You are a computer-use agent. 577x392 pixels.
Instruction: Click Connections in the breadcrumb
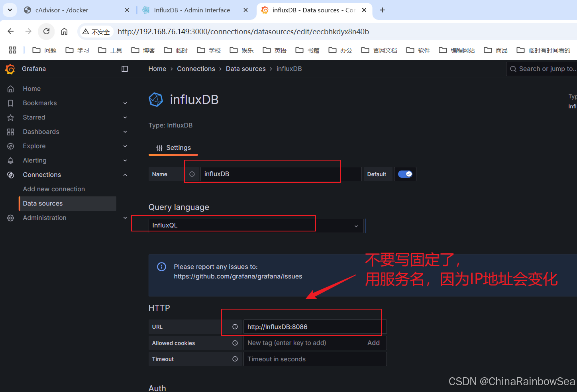pyautogui.click(x=196, y=69)
